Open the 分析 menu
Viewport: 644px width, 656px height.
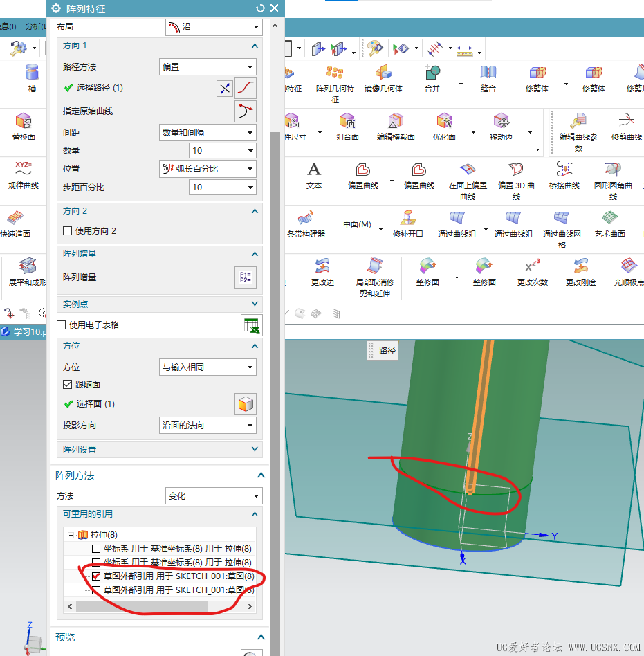[x=35, y=26]
